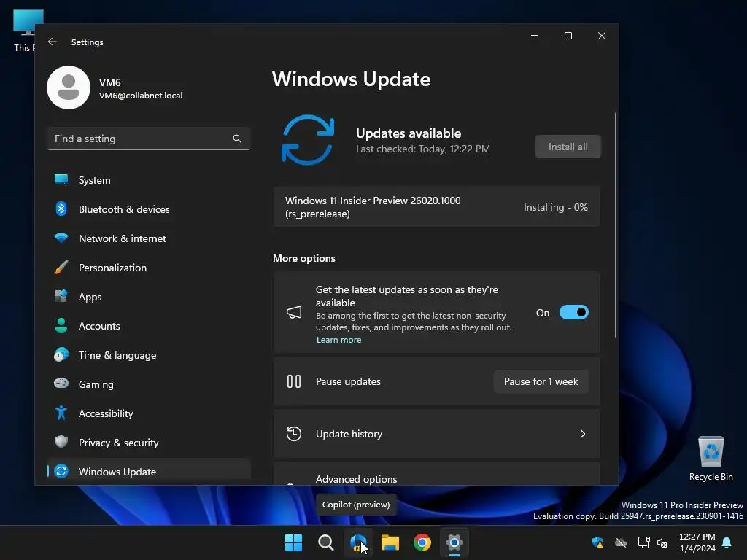Click the taskbar clock showing 12:27 PM
Image resolution: width=747 pixels, height=560 pixels.
[x=697, y=542]
